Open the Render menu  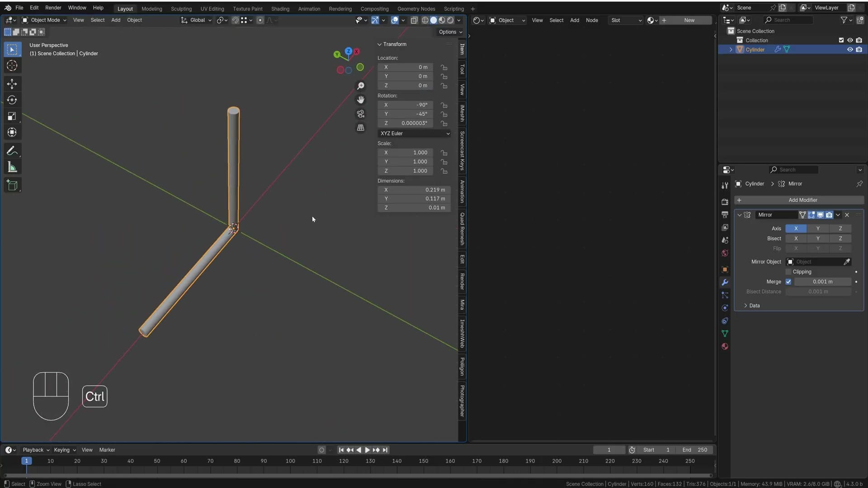coord(53,8)
